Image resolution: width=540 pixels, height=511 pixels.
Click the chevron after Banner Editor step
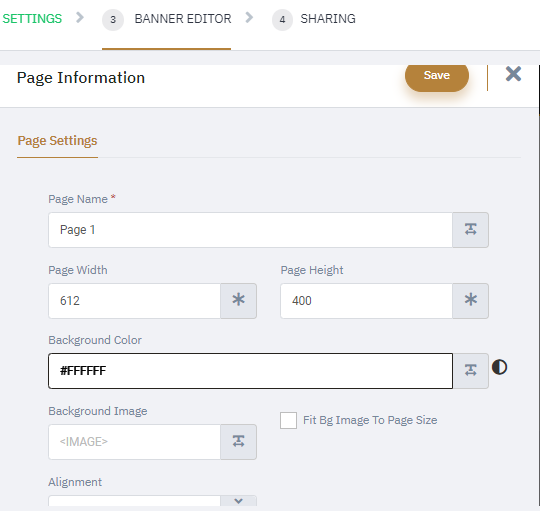(x=249, y=17)
